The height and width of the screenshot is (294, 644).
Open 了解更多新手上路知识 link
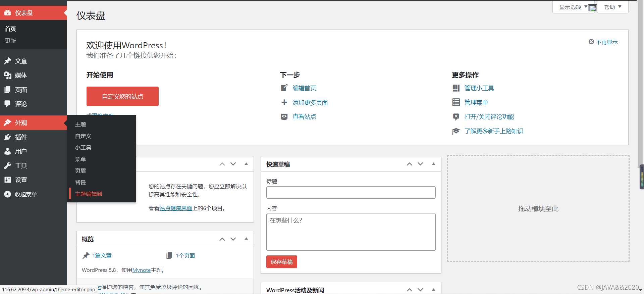click(494, 131)
